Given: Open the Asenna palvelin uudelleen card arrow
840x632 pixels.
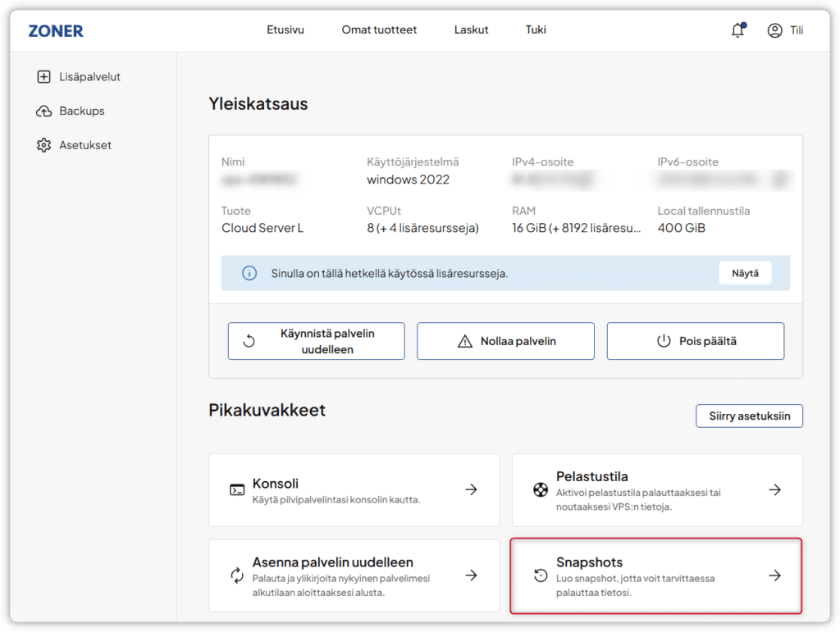Looking at the screenshot, I should [471, 575].
